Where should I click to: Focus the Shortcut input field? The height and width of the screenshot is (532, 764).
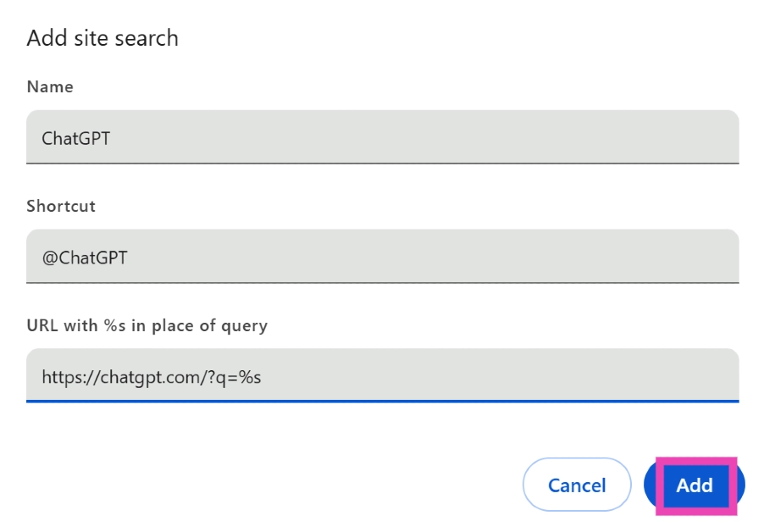point(382,257)
